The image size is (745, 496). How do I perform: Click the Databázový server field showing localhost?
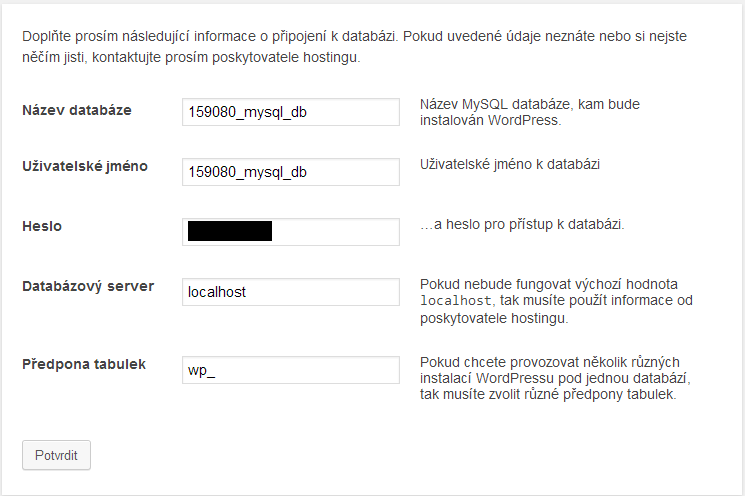pyautogui.click(x=291, y=292)
